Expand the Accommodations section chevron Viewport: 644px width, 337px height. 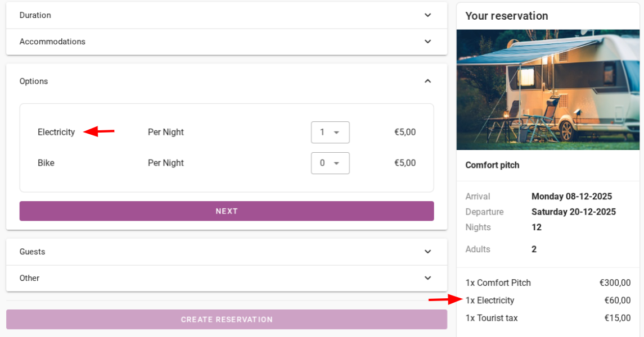click(427, 42)
